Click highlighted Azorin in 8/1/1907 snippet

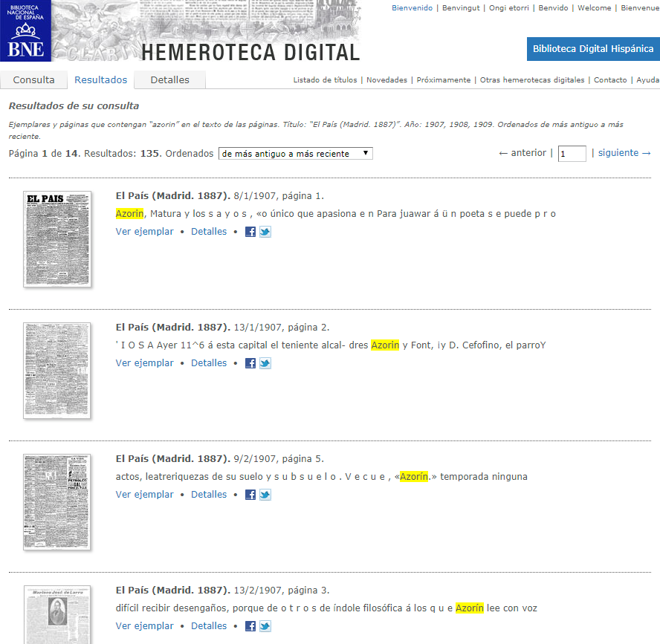(x=129, y=214)
